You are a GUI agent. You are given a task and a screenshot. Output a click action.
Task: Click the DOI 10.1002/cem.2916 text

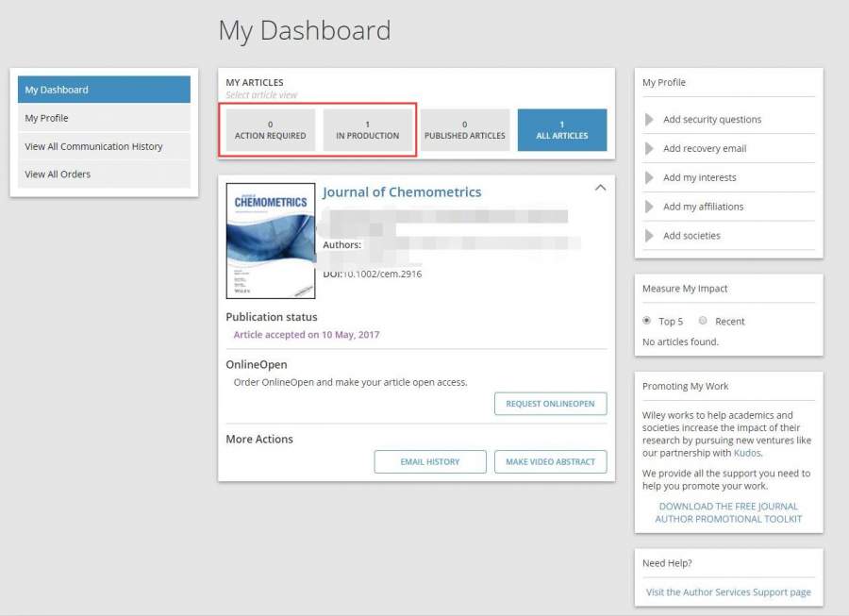(372, 274)
